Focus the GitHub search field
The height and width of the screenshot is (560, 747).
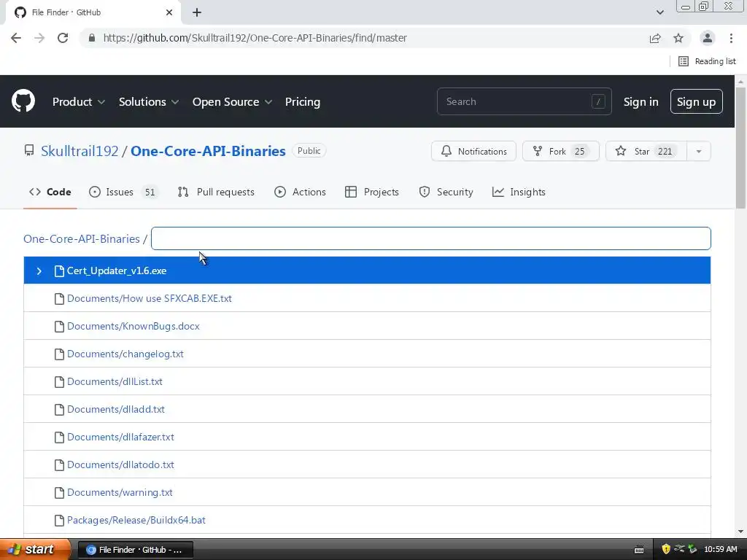pyautogui.click(x=524, y=101)
